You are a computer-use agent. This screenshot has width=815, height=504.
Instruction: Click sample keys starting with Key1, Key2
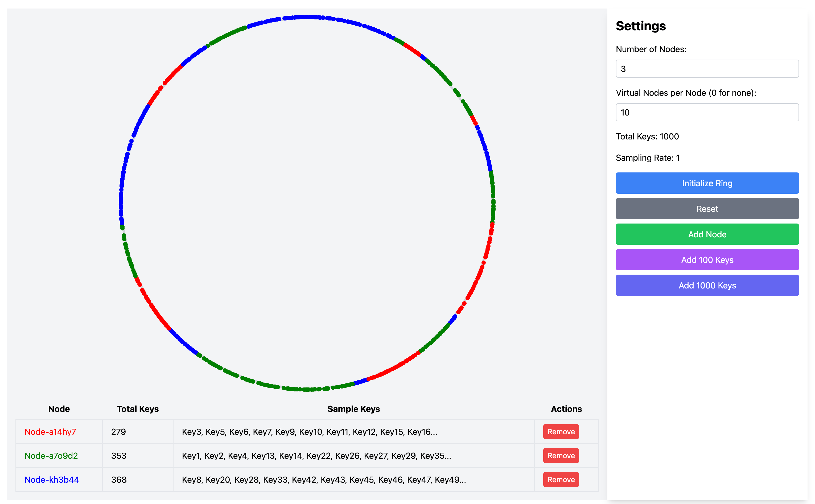[x=316, y=456]
